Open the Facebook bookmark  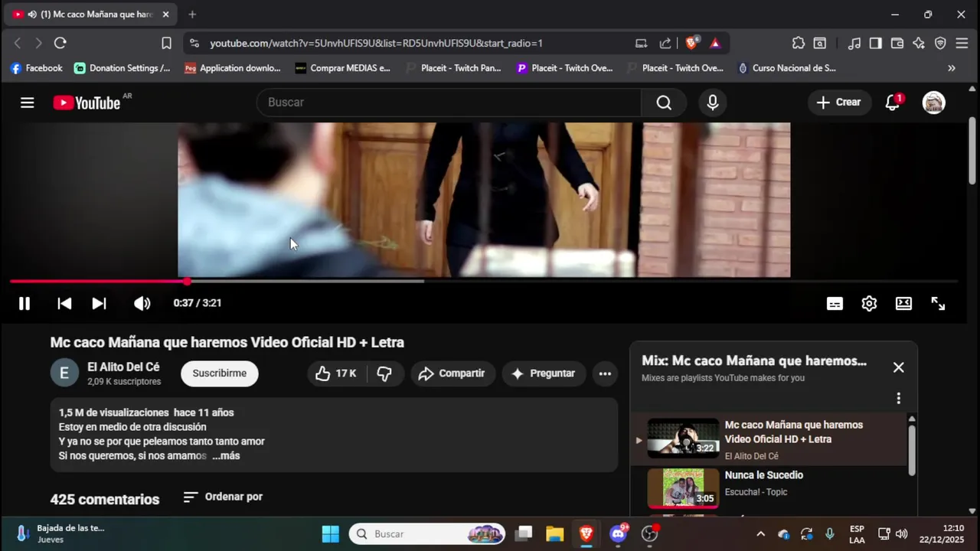pos(36,68)
